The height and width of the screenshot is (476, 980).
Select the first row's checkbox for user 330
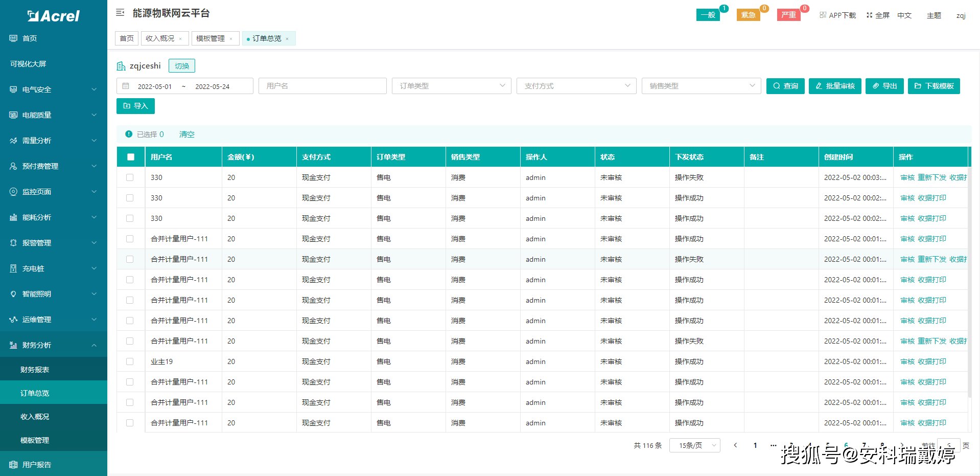130,177
